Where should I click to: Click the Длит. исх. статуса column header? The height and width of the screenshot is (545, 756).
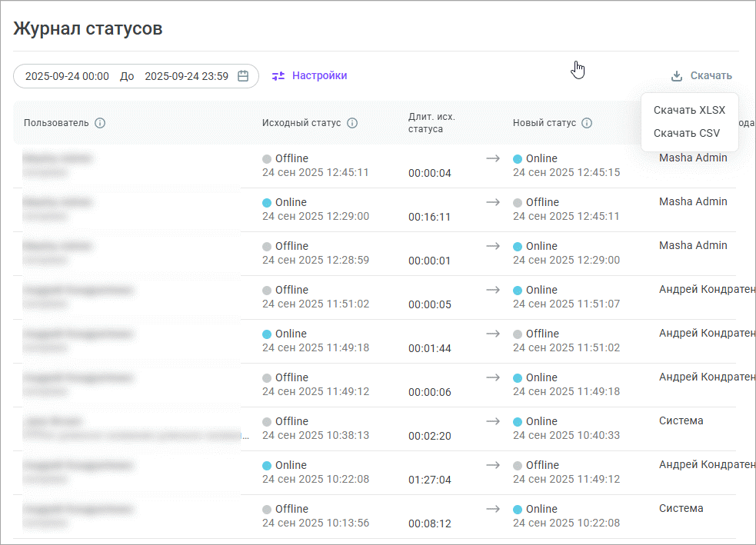(x=431, y=123)
